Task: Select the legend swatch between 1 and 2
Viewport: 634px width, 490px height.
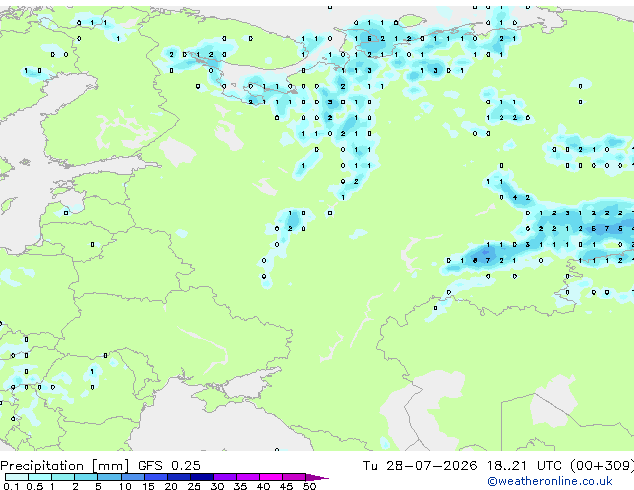Action: [63, 477]
